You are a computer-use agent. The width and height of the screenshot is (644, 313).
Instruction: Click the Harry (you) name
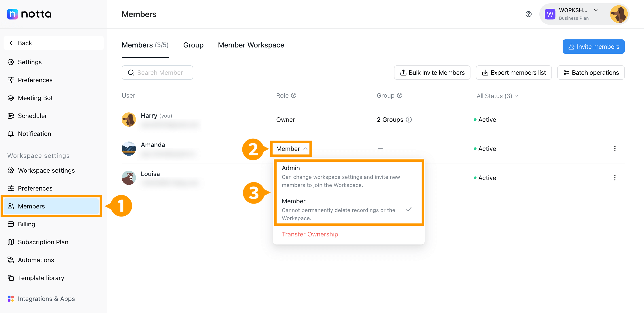coord(156,116)
